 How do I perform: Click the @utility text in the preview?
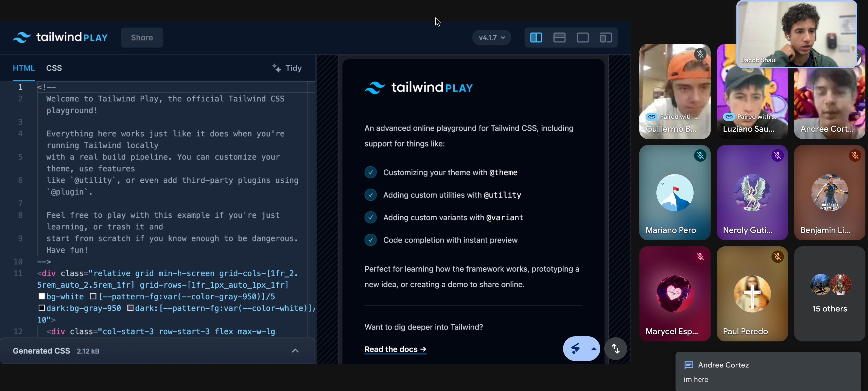pyautogui.click(x=502, y=195)
